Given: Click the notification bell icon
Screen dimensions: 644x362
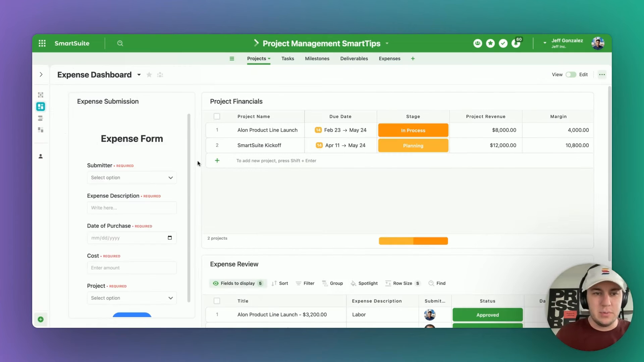Looking at the screenshot, I should (x=516, y=43).
